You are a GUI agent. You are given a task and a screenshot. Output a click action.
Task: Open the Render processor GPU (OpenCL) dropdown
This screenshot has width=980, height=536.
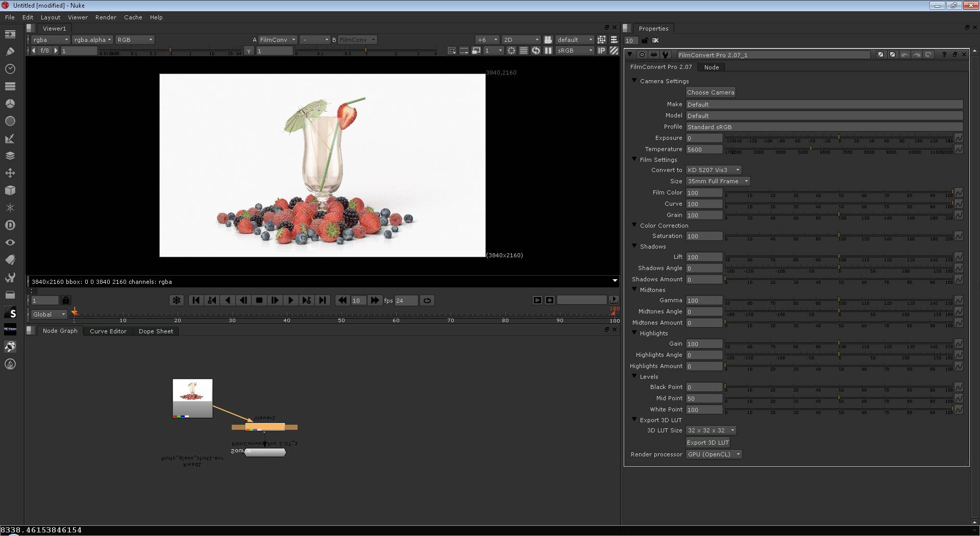714,454
